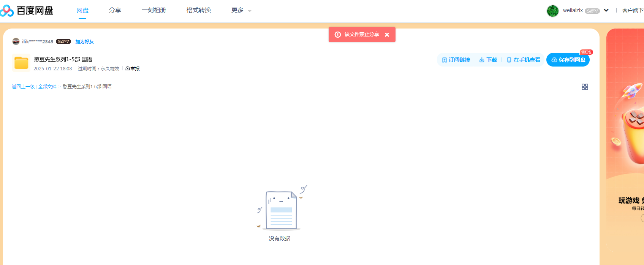The image size is (644, 265).
Task: Click the SVIP badge beside weilaizix
Action: (592, 11)
